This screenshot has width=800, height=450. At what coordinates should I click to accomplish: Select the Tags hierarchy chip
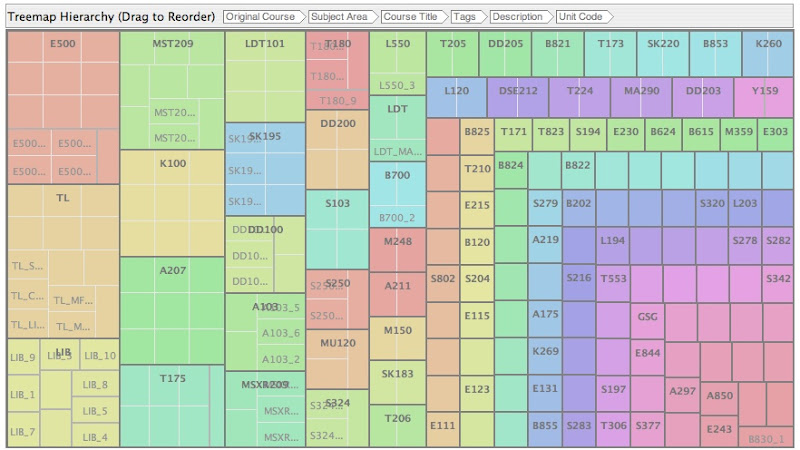click(x=465, y=17)
